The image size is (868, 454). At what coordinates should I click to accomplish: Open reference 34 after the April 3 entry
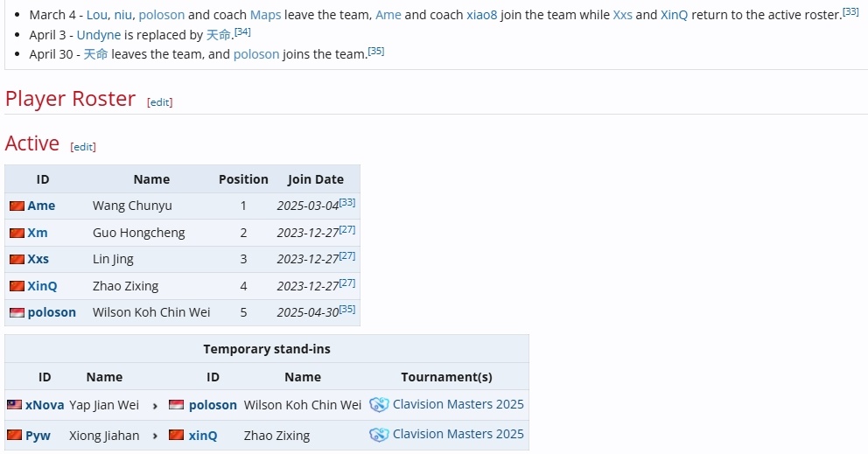[242, 32]
